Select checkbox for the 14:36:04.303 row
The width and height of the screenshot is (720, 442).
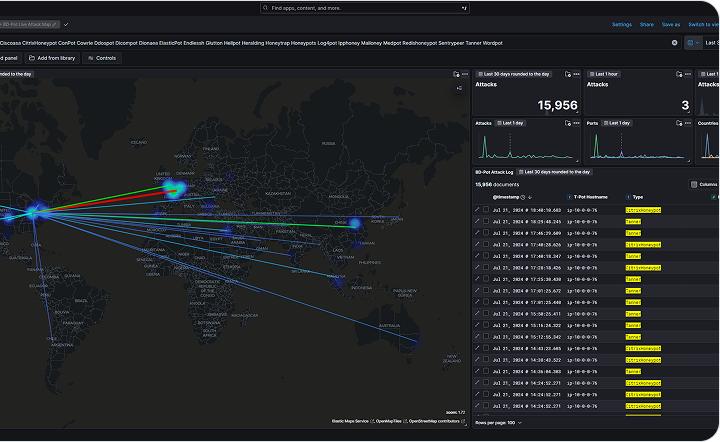coord(486,371)
